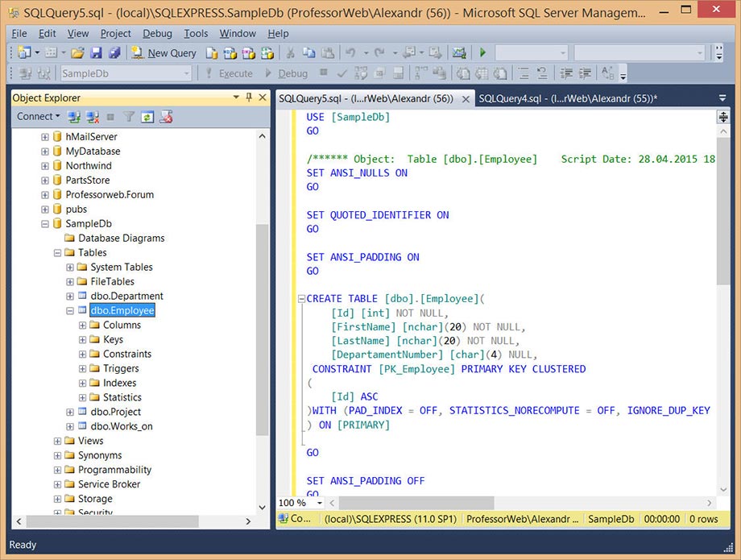Click the split window icon above the editor scrollbar
The image size is (741, 560).
[723, 117]
